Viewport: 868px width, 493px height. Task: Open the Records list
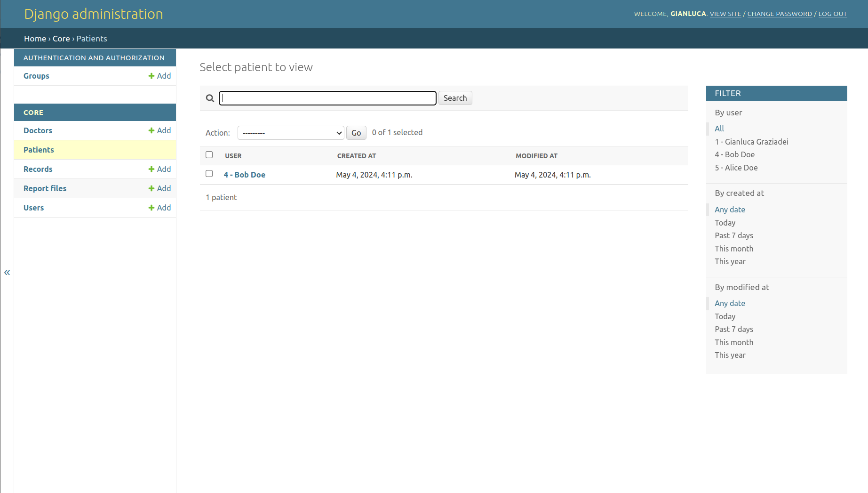(38, 169)
